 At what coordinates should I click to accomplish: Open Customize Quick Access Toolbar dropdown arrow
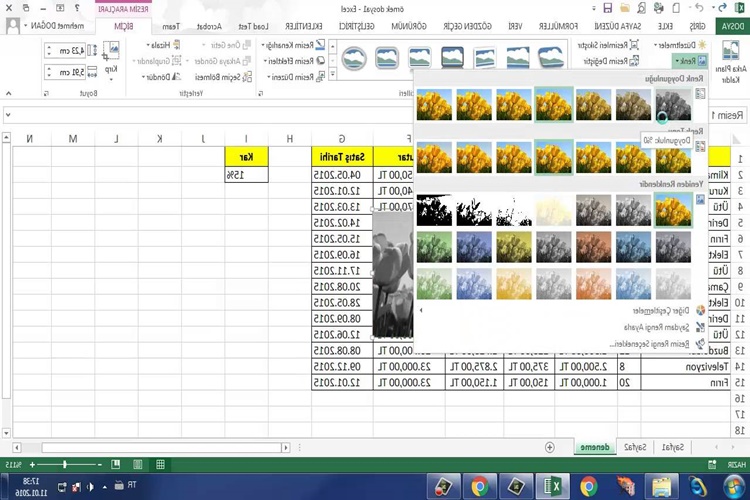[593, 8]
